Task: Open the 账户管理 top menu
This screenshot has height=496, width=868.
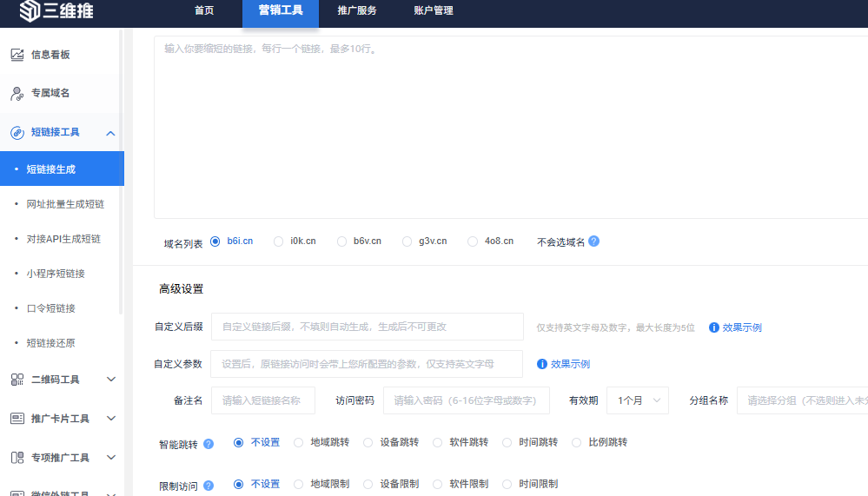Action: (434, 10)
